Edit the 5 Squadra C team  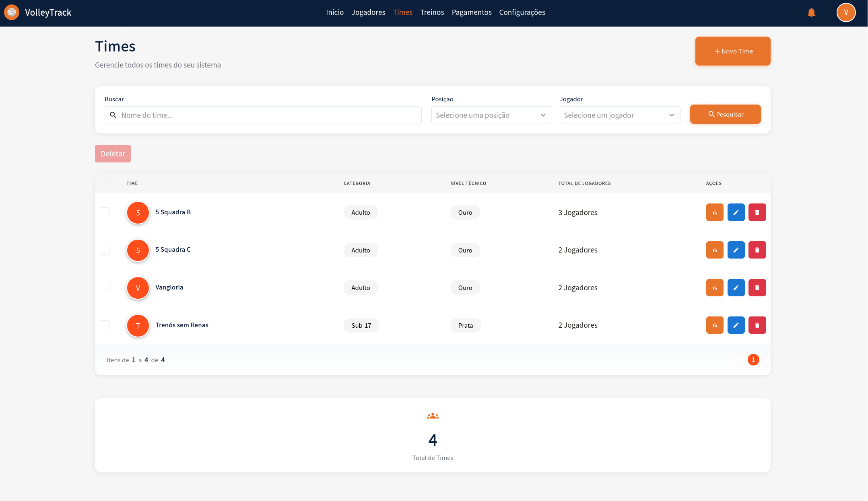[736, 250]
